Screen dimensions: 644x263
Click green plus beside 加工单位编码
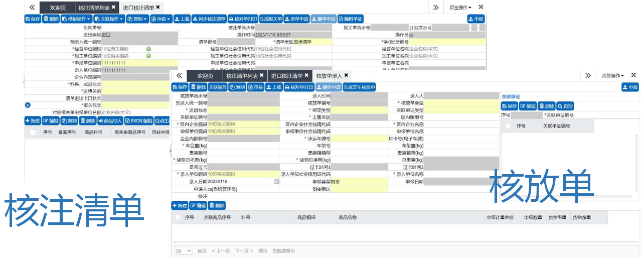tap(148, 56)
